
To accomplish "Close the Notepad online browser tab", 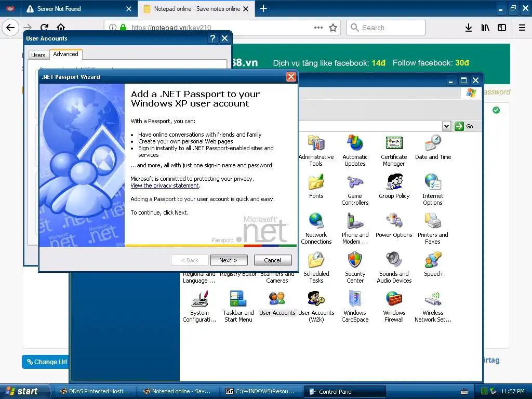I will [246, 9].
